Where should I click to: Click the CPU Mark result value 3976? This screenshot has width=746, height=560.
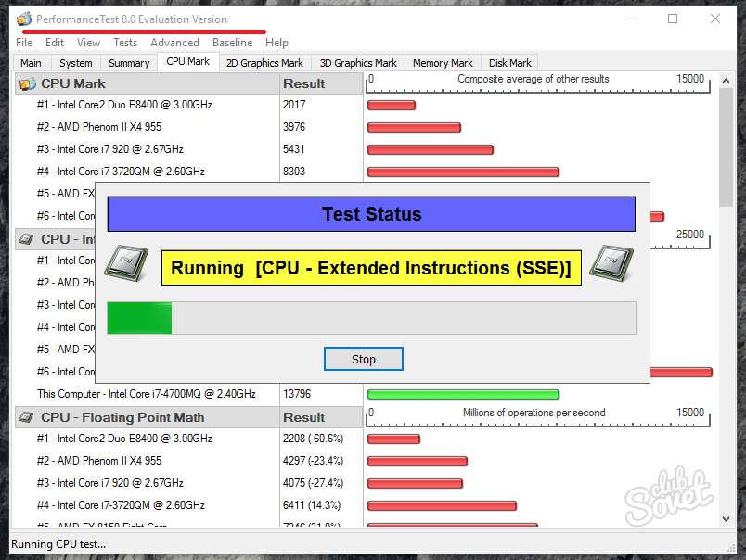[x=294, y=127]
